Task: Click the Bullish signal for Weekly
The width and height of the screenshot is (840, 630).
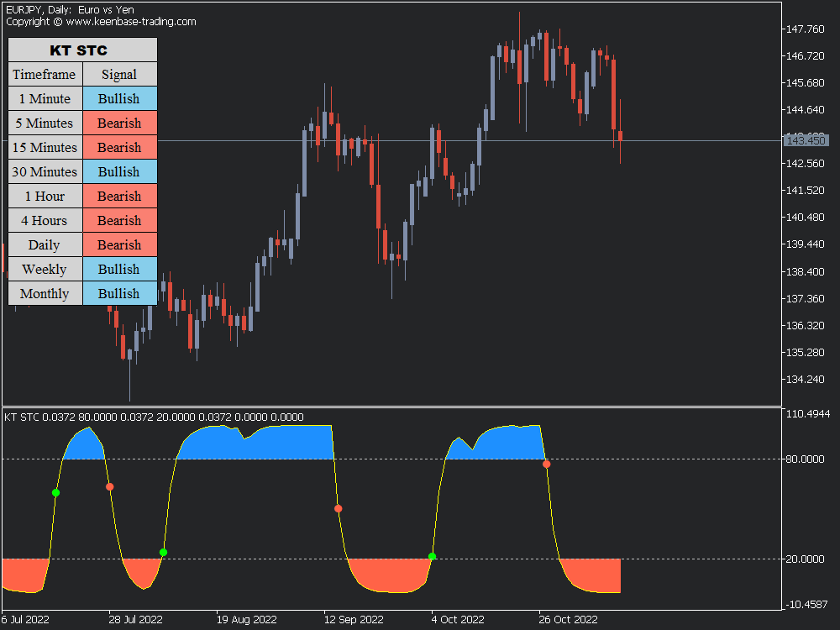Action: point(120,269)
